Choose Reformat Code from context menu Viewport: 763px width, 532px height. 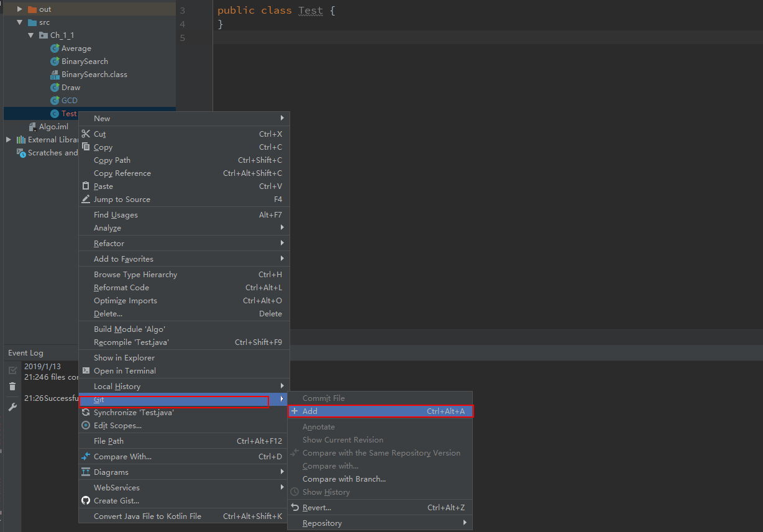pos(121,288)
